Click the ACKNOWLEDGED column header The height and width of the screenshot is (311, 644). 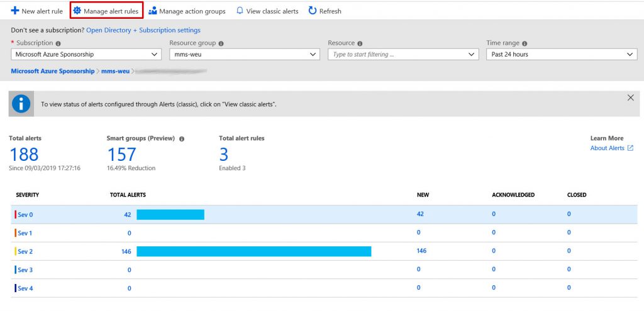[513, 195]
